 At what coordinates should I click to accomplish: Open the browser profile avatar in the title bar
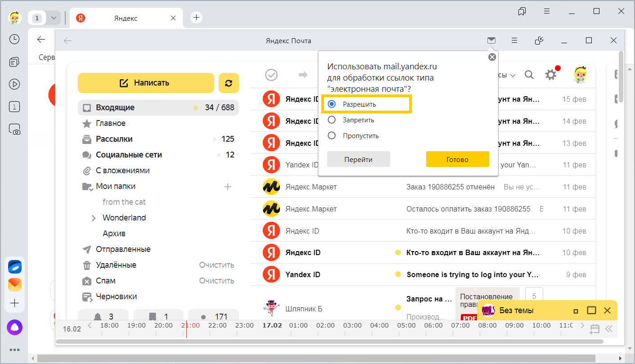pyautogui.click(x=14, y=18)
